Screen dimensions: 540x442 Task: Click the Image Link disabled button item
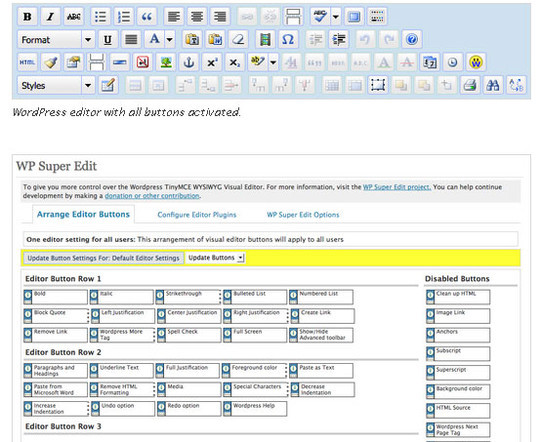click(x=458, y=316)
